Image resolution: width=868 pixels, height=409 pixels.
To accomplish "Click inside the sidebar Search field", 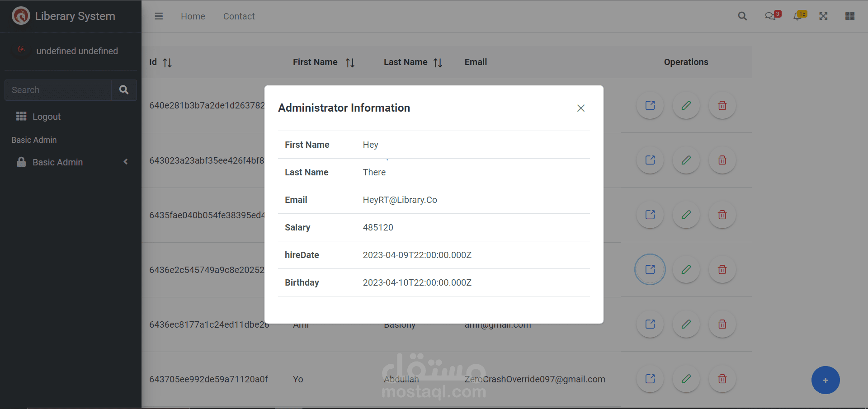I will pyautogui.click(x=58, y=90).
